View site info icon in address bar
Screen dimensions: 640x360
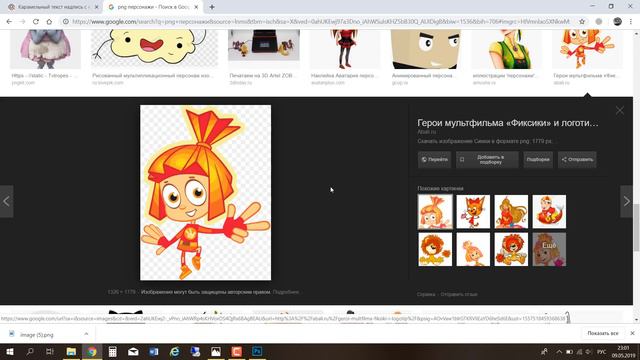pyautogui.click(x=66, y=22)
